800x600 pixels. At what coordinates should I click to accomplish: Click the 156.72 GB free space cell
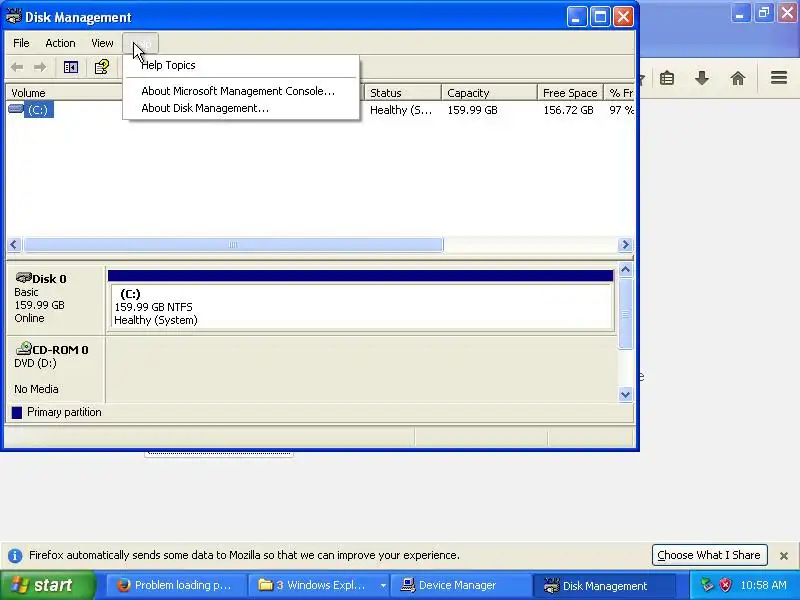(x=568, y=110)
